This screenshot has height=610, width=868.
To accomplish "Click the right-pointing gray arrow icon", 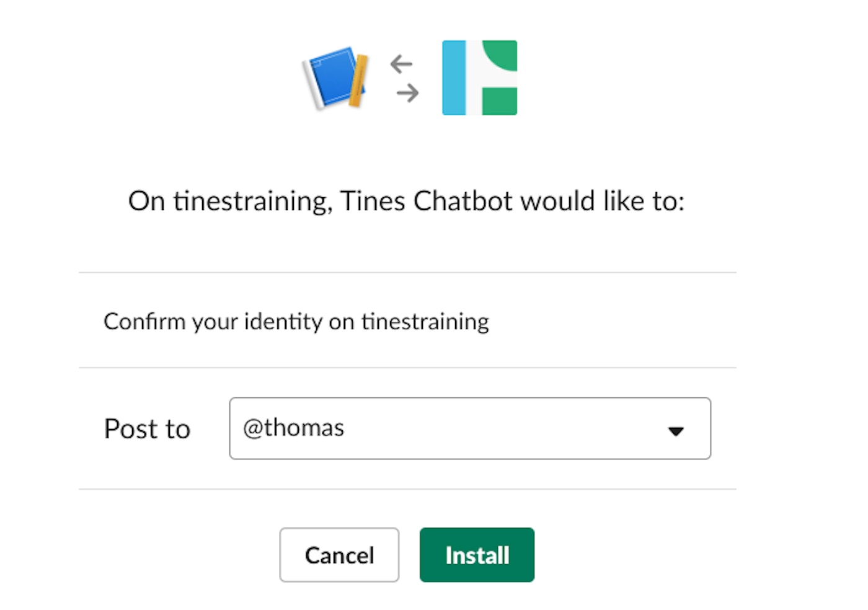I will point(407,94).
